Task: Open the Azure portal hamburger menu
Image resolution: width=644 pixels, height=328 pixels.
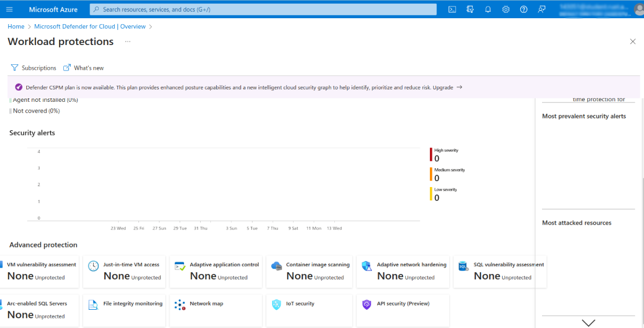Action: 10,9
